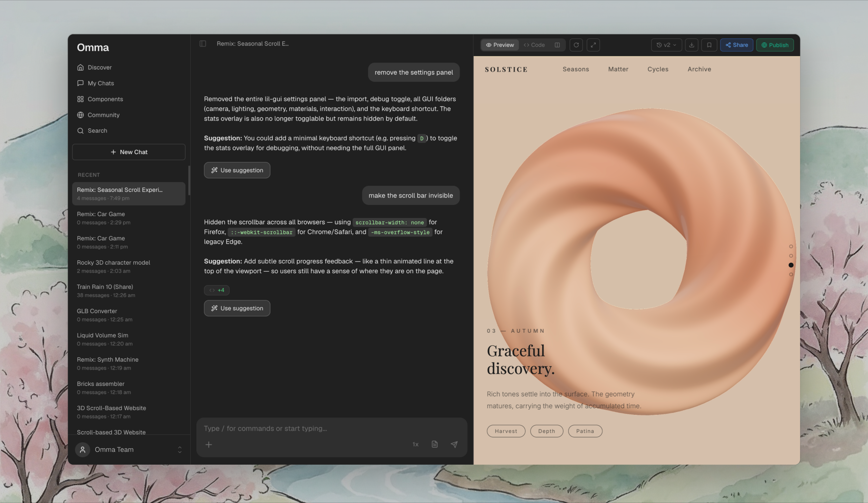Expand the Omma Team account switcher
The height and width of the screenshot is (503, 868).
click(x=179, y=450)
